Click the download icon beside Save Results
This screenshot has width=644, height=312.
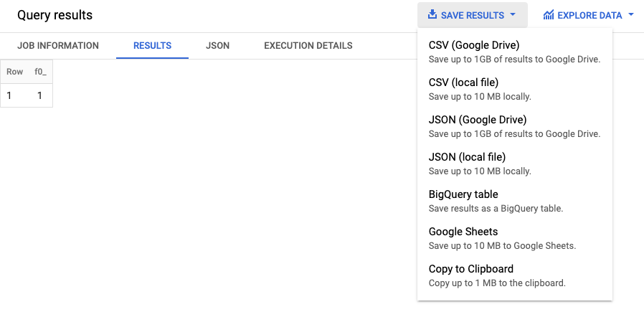tap(432, 15)
